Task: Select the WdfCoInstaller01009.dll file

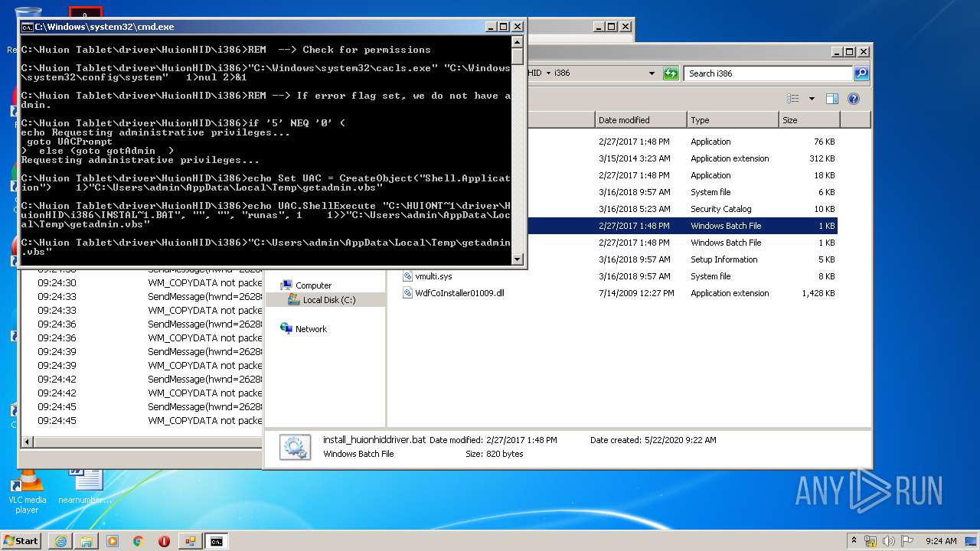Action: pyautogui.click(x=459, y=293)
